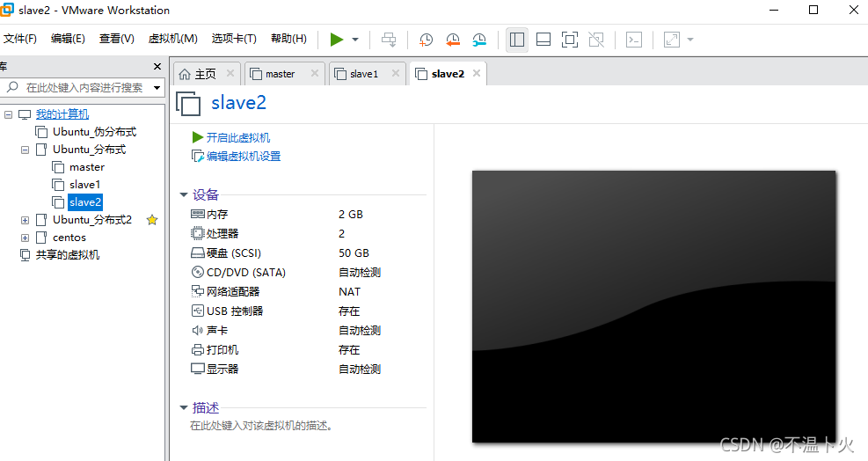Select the Ubuntu_分布式2 folder

click(92, 220)
